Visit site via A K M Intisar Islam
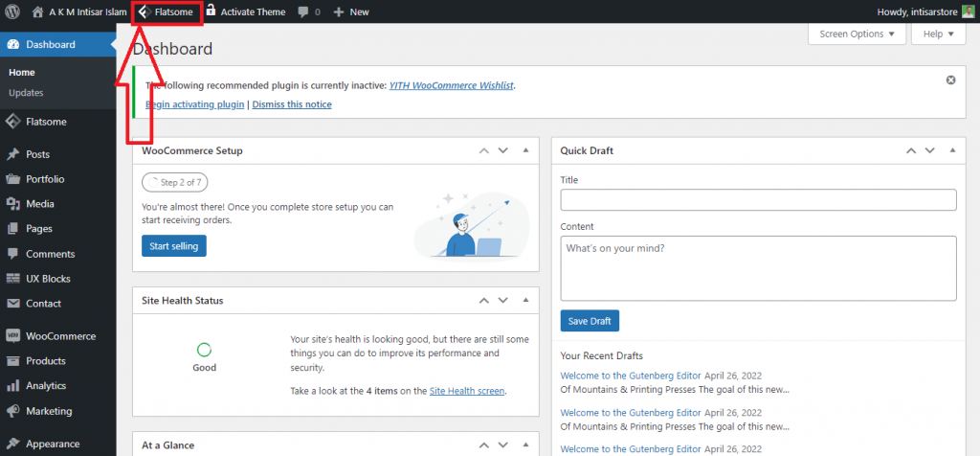Viewport: 980px width, 456px height. 80,11
